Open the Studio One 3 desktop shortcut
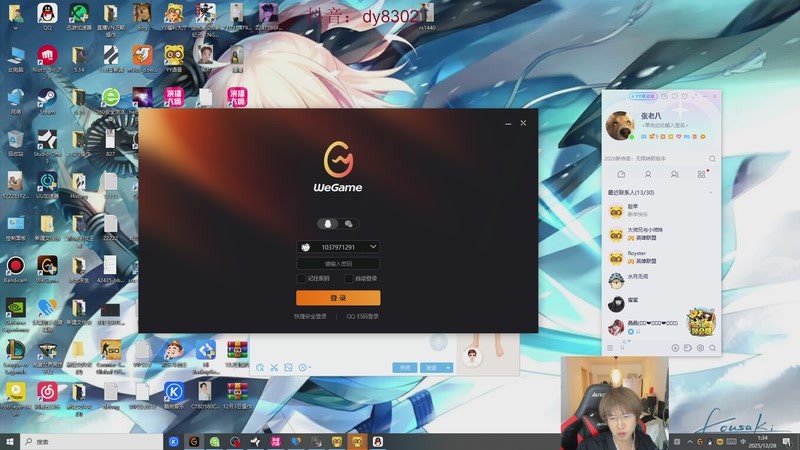The image size is (800, 450). coord(47,145)
